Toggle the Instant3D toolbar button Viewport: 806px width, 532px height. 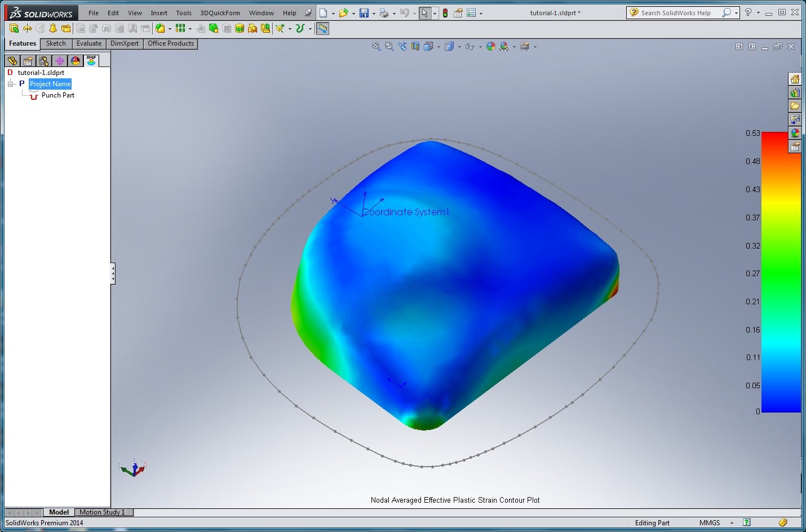(x=322, y=29)
